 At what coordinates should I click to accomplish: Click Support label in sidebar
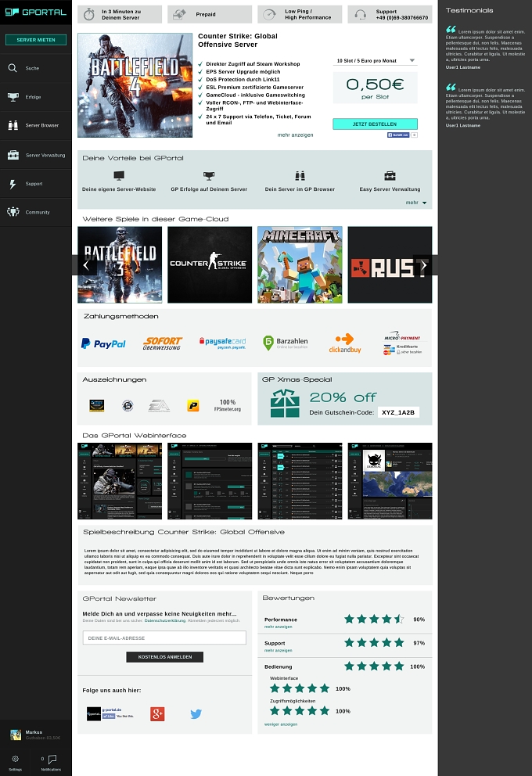click(34, 184)
